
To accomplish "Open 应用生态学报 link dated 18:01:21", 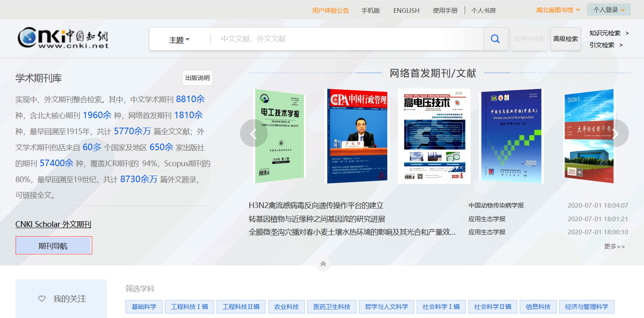I will [487, 219].
